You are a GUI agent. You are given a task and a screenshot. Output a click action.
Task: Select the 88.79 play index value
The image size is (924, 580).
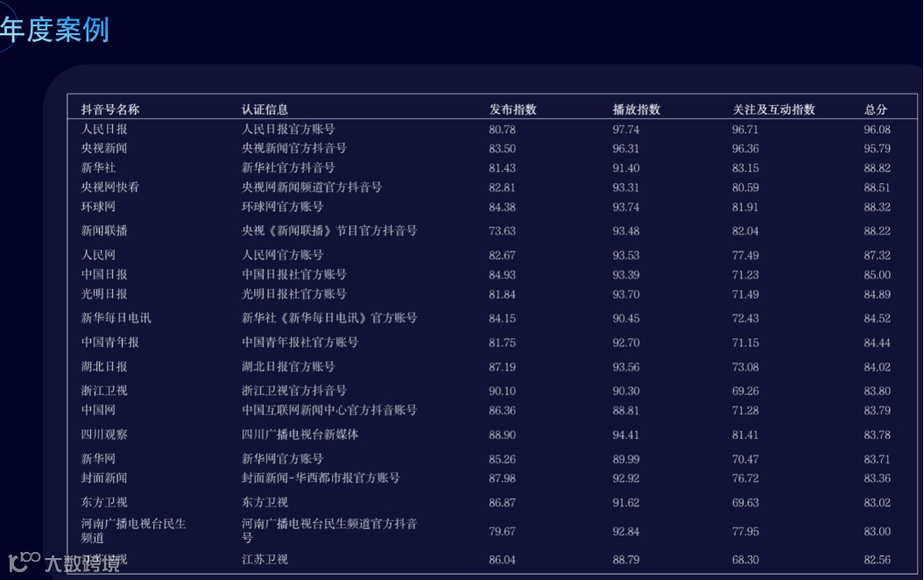click(626, 560)
